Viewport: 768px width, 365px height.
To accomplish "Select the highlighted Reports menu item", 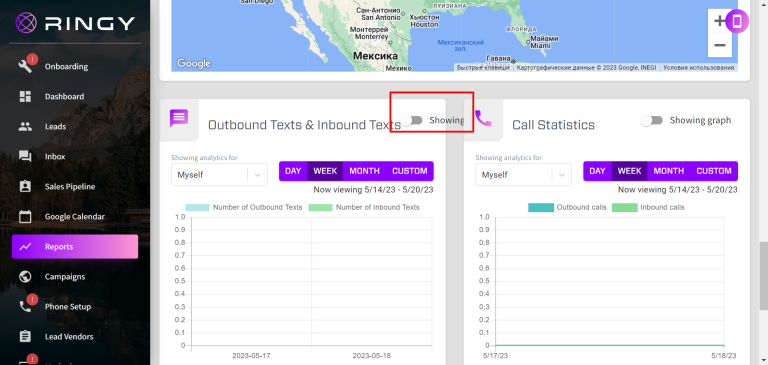I will pyautogui.click(x=75, y=246).
